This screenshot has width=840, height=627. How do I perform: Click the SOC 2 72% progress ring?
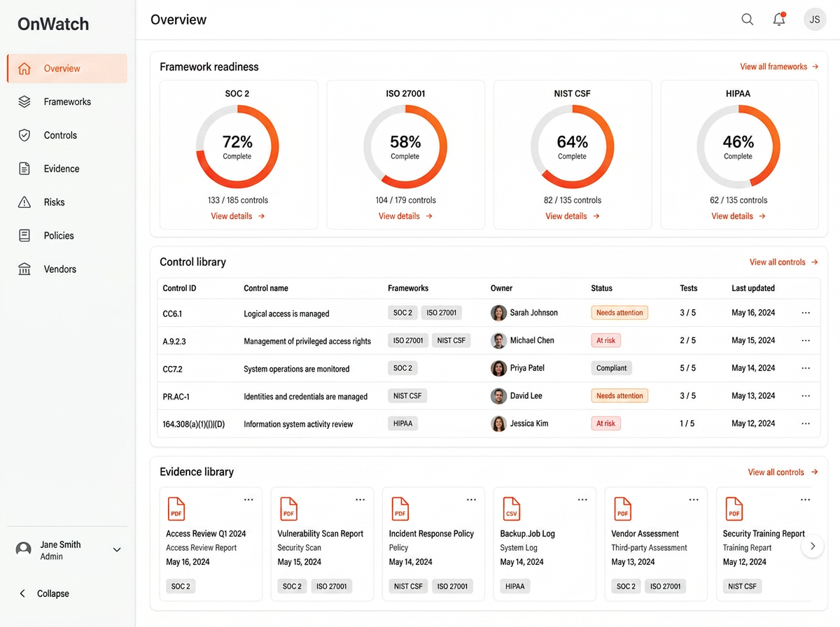[237, 147]
